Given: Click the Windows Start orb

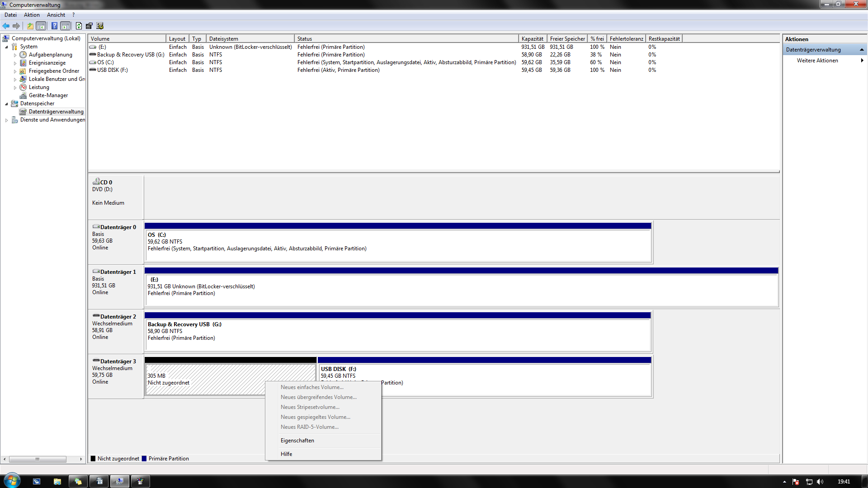Looking at the screenshot, I should [12, 481].
